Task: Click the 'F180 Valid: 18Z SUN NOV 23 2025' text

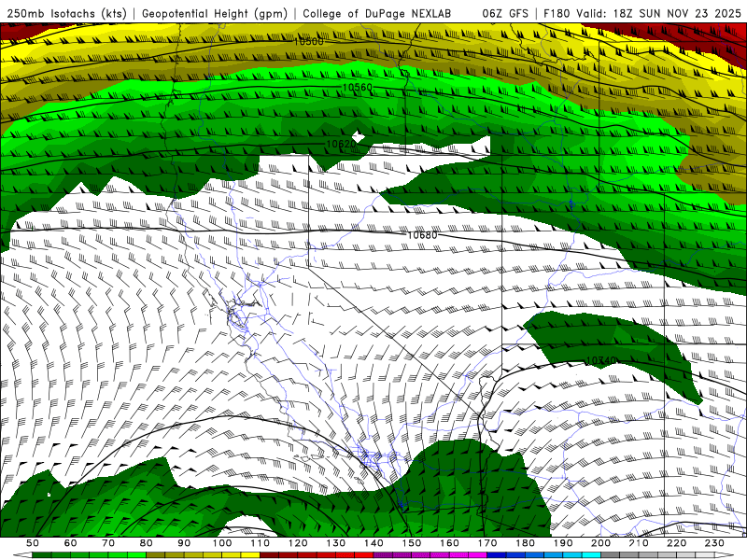Action: click(x=642, y=14)
